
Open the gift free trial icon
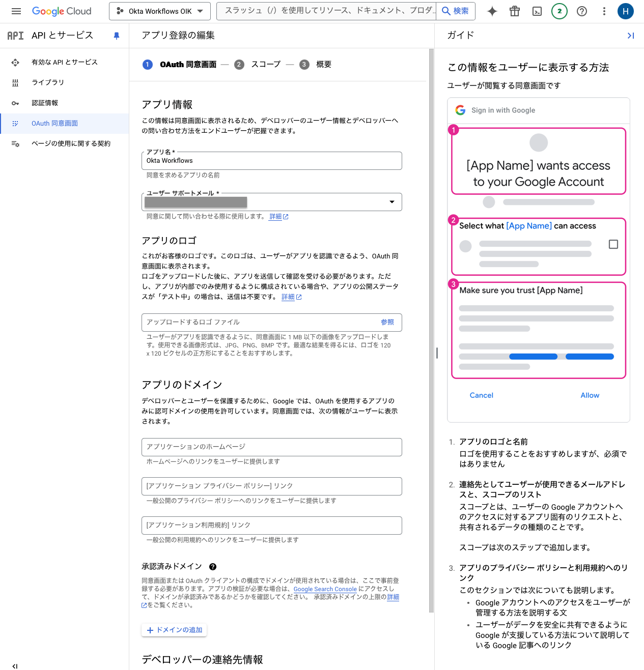tap(515, 11)
